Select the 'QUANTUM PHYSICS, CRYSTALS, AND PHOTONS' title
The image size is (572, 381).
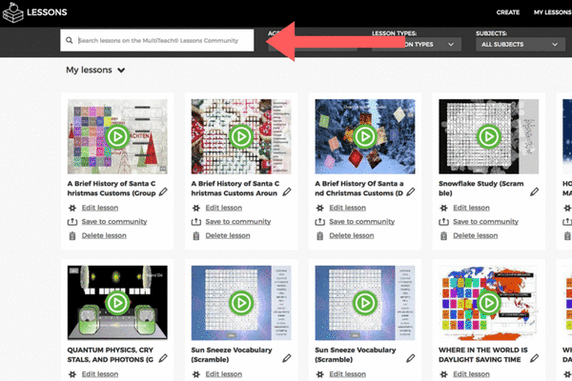110,355
